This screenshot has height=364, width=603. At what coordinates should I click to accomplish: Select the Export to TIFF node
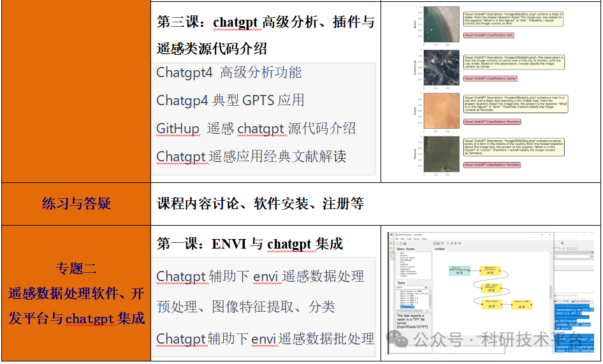click(x=521, y=305)
